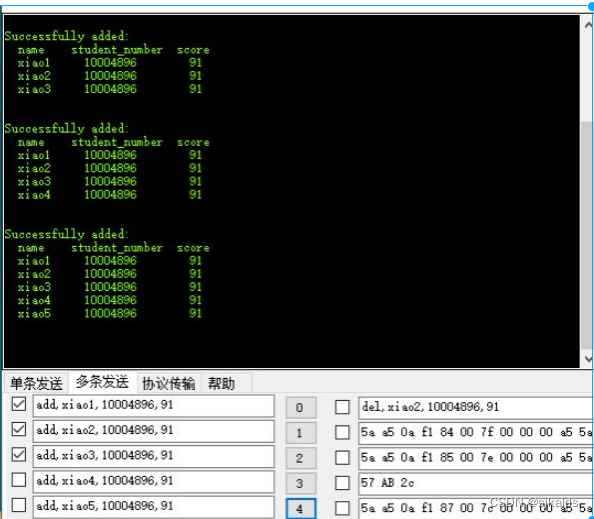The width and height of the screenshot is (594, 519).
Task: Click the terminal scrollbar up arrow
Action: coord(588,25)
